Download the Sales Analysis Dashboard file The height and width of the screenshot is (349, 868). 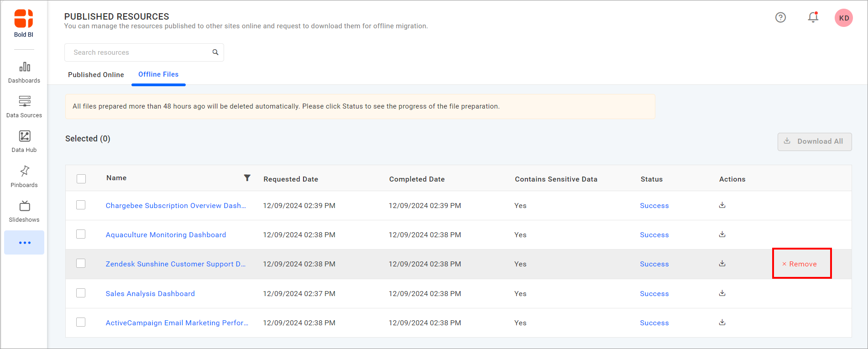pyautogui.click(x=722, y=293)
